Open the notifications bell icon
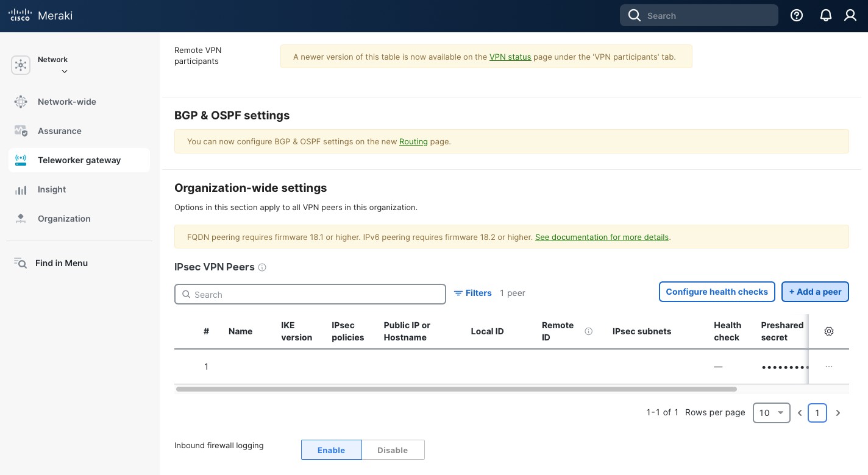The image size is (868, 475). point(825,16)
